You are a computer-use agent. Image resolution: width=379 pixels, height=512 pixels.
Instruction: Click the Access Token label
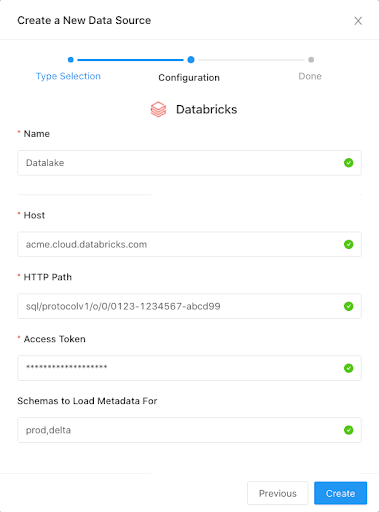click(x=54, y=339)
